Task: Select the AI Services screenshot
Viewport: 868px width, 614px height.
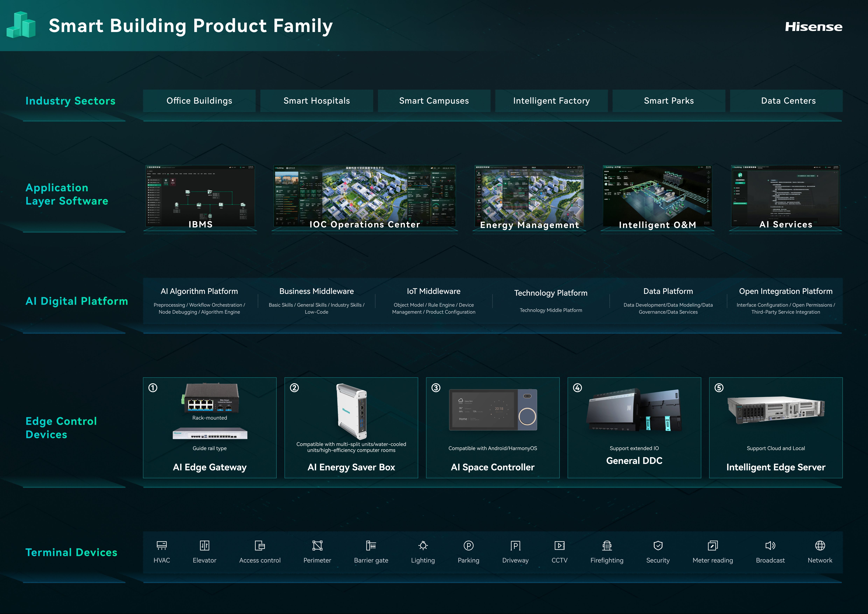Action: [786, 197]
